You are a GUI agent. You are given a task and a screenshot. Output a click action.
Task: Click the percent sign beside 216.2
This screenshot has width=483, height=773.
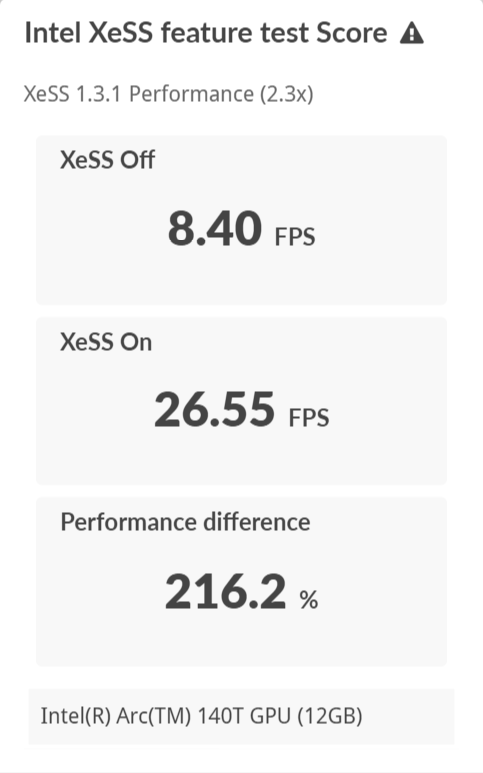coord(309,599)
